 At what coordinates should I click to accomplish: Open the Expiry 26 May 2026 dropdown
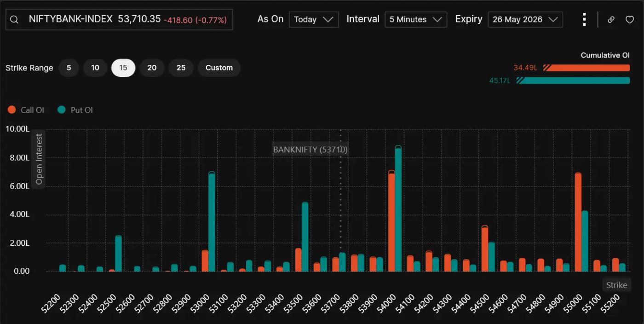click(525, 19)
